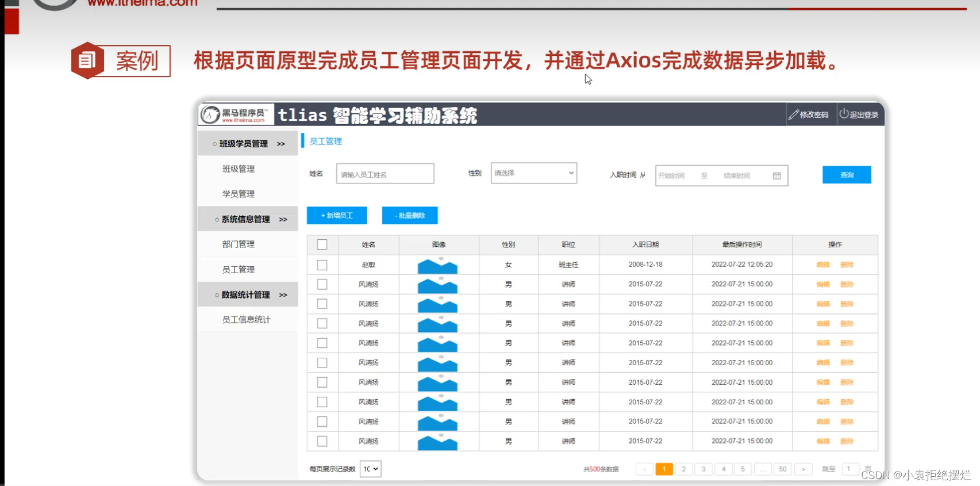Click the 入职日期 column header
Viewport: 980px width, 486px height.
click(645, 244)
